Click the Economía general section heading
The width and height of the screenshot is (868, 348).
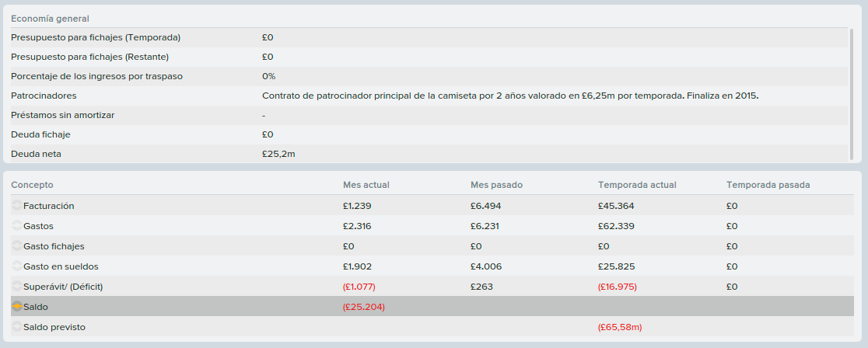click(50, 19)
